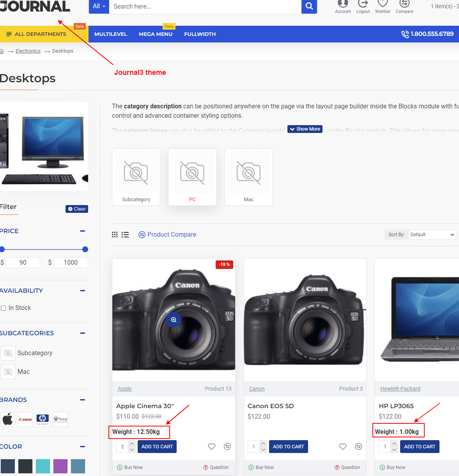Screen dimensions: 459x476
Task: Select the Mac subcategory filter option
Action: pyautogui.click(x=16, y=372)
